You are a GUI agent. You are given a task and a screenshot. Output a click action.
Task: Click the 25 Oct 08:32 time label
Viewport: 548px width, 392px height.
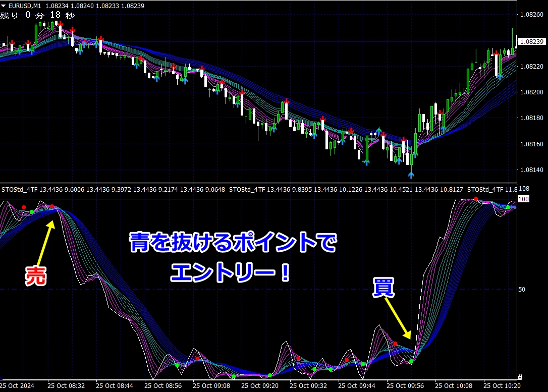tap(66, 386)
